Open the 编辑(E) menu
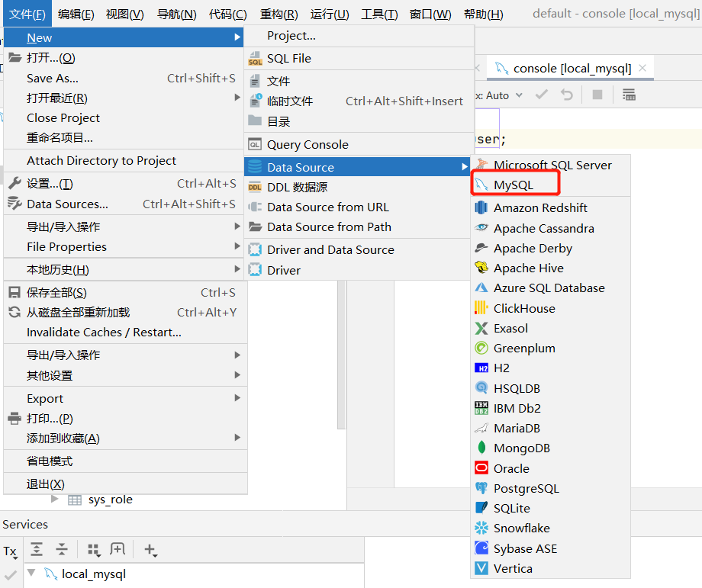This screenshot has height=588, width=702. point(76,14)
